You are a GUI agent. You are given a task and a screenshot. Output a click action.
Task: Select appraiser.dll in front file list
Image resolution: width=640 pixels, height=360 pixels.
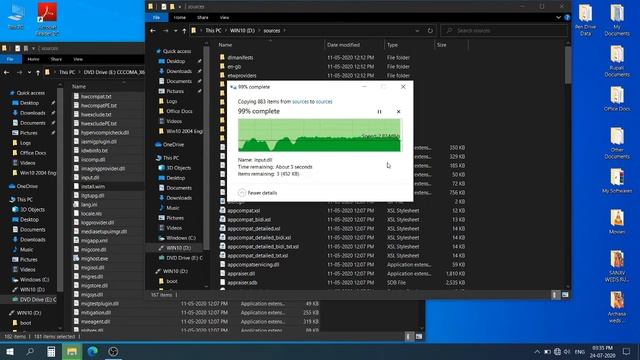241,273
